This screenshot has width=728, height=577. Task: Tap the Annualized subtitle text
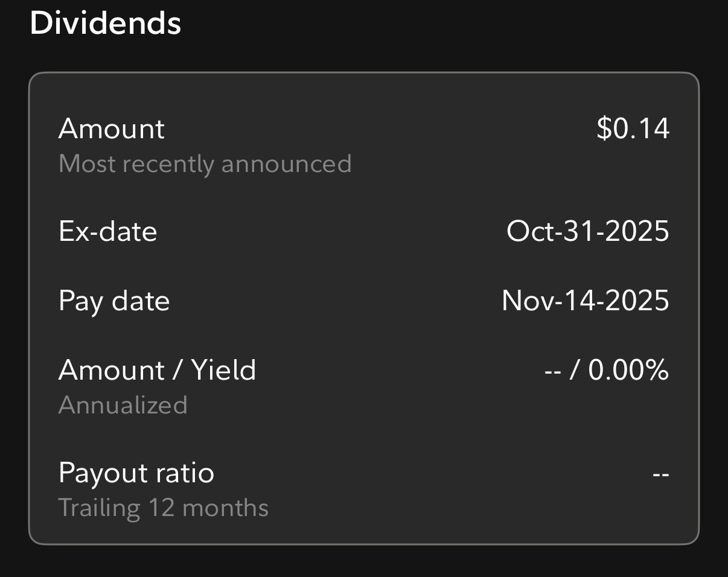[x=123, y=405]
